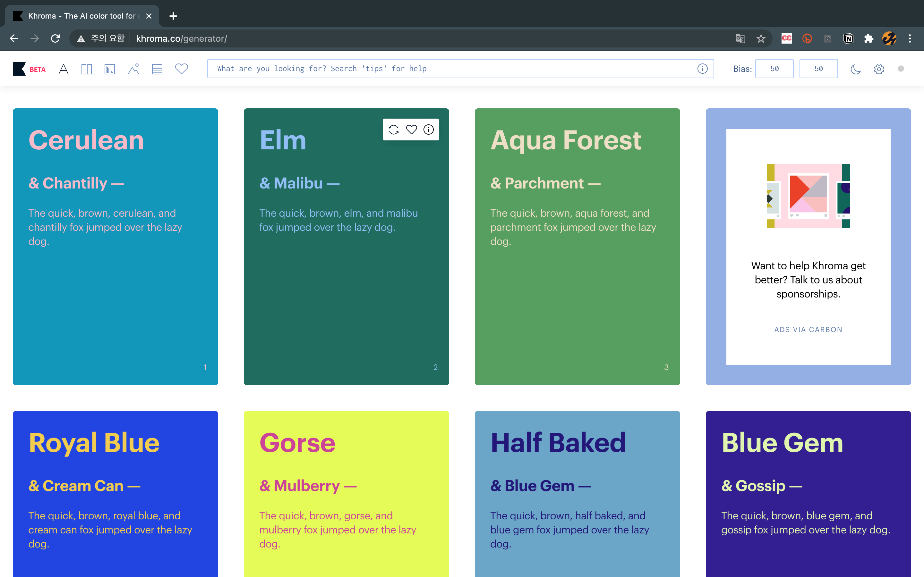Bookmark this page with star icon
924x577 pixels.
point(761,38)
